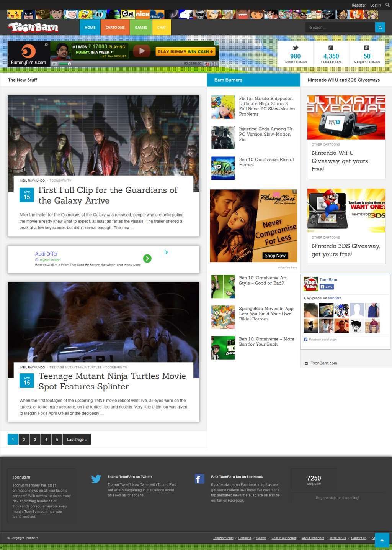Click the Search input field
Viewport: 392px width, 550px height.
tap(340, 28)
